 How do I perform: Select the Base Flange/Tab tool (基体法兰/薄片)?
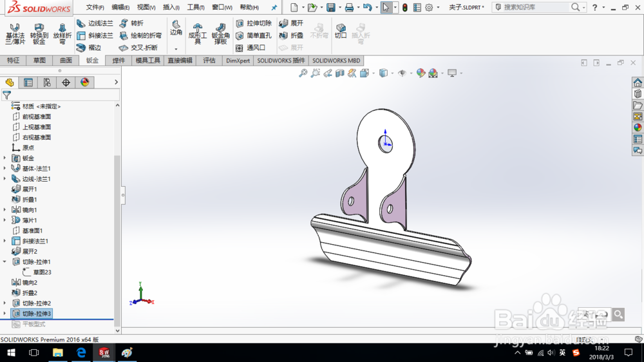tap(15, 33)
